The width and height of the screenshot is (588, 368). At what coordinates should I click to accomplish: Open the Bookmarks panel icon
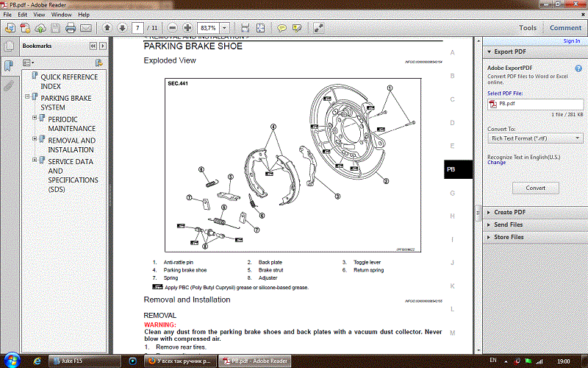(9, 66)
